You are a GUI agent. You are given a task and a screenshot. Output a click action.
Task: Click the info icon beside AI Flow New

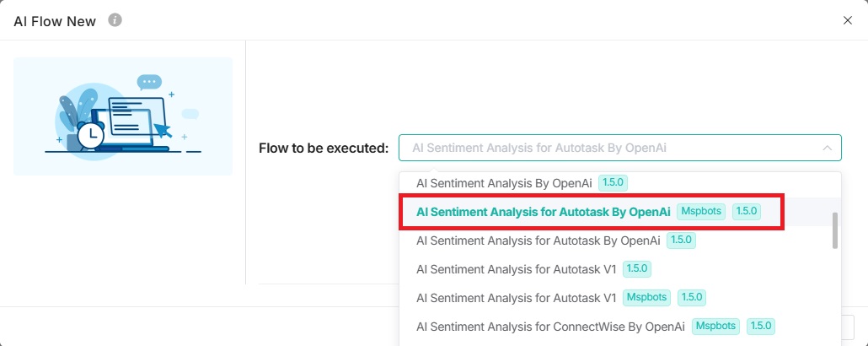(x=115, y=19)
